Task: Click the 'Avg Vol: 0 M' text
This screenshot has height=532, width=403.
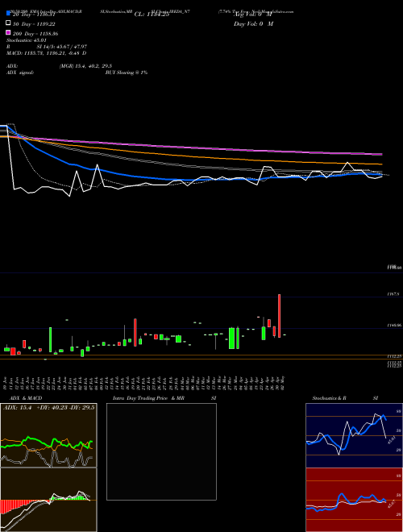Action: point(253,15)
